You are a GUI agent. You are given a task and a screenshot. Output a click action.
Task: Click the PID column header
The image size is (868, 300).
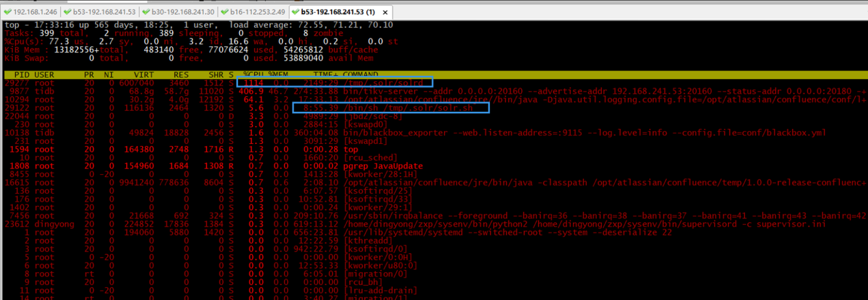(22, 75)
